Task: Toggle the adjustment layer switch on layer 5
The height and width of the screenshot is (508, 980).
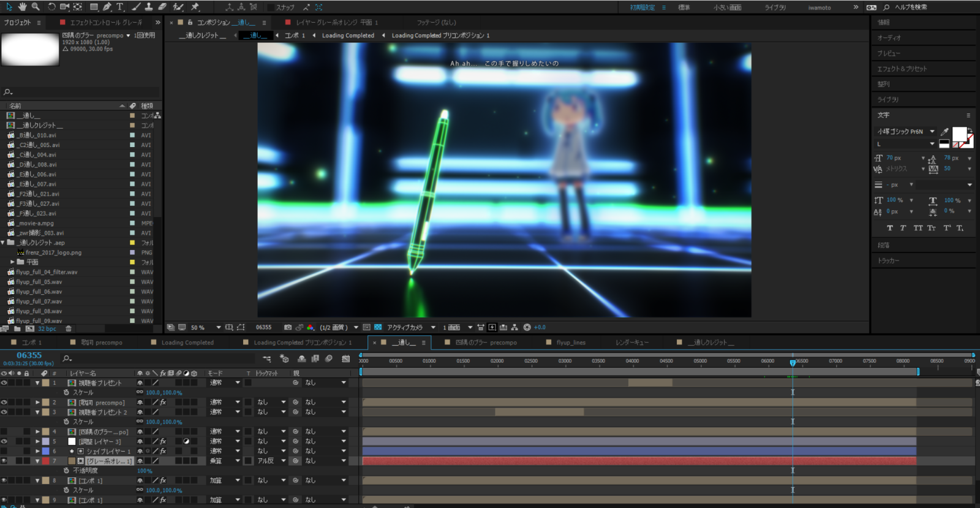Action: pos(186,441)
